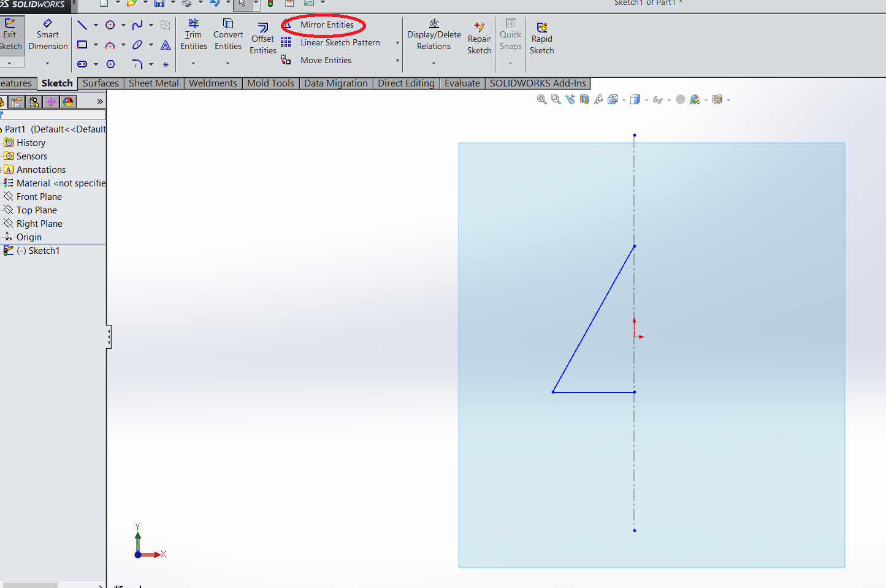Activate the Circle sketch tool

(x=110, y=25)
